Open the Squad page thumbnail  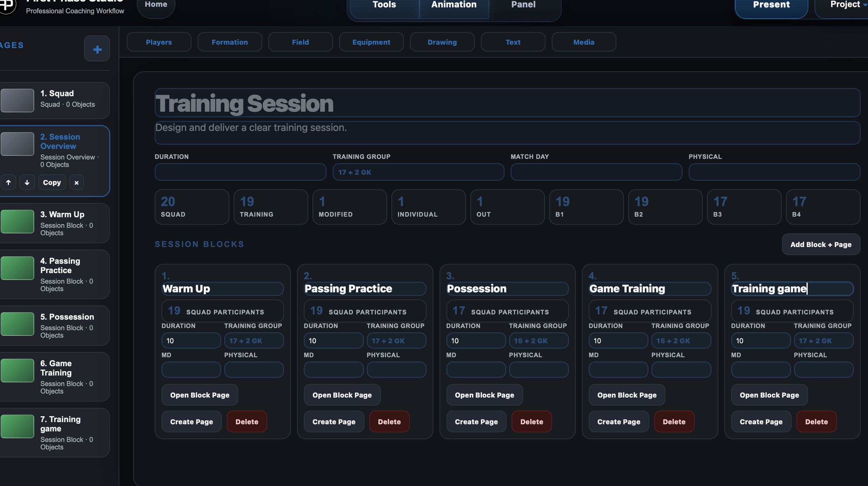17,101
